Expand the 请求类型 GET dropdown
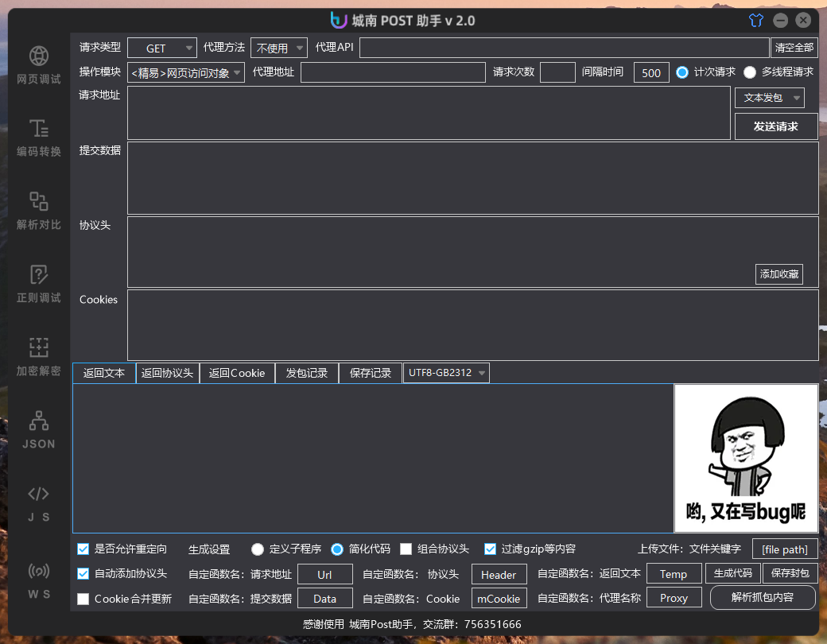Image resolution: width=827 pixels, height=644 pixels. click(x=162, y=48)
